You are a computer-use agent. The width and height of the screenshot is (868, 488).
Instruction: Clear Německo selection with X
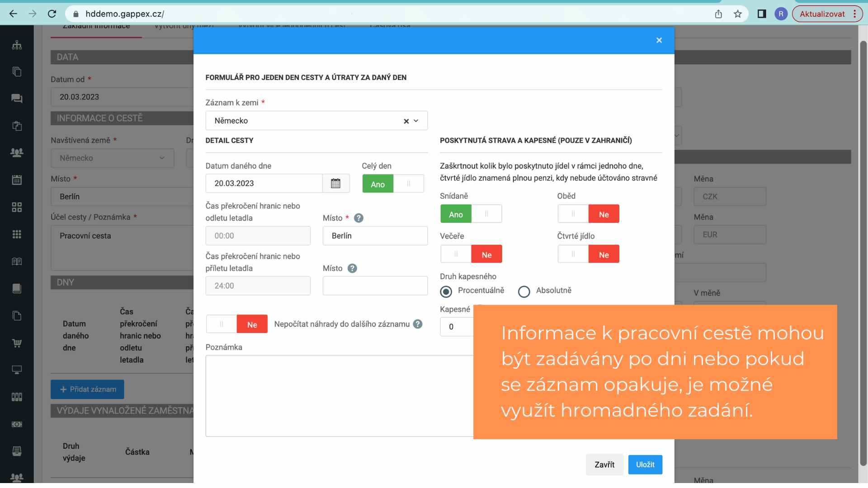406,121
